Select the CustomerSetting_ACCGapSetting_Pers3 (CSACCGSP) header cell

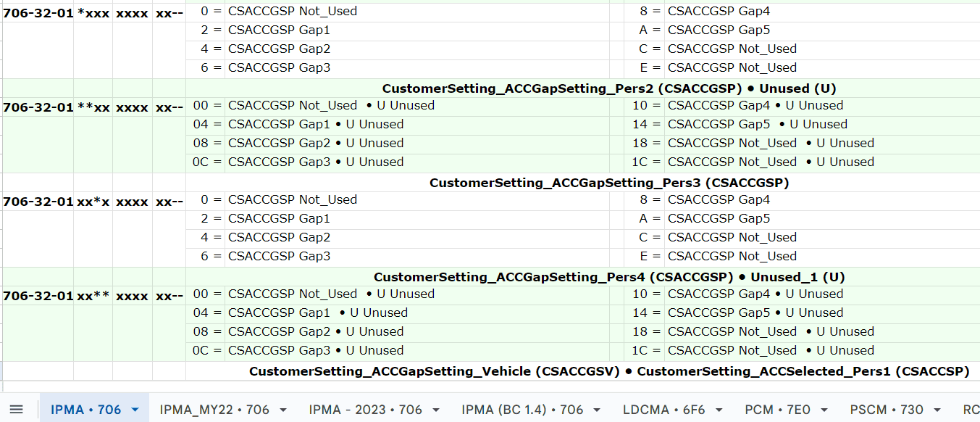608,183
